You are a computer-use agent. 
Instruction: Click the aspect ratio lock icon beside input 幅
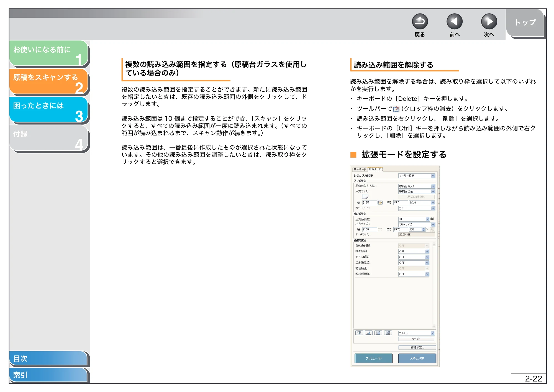[380, 203]
